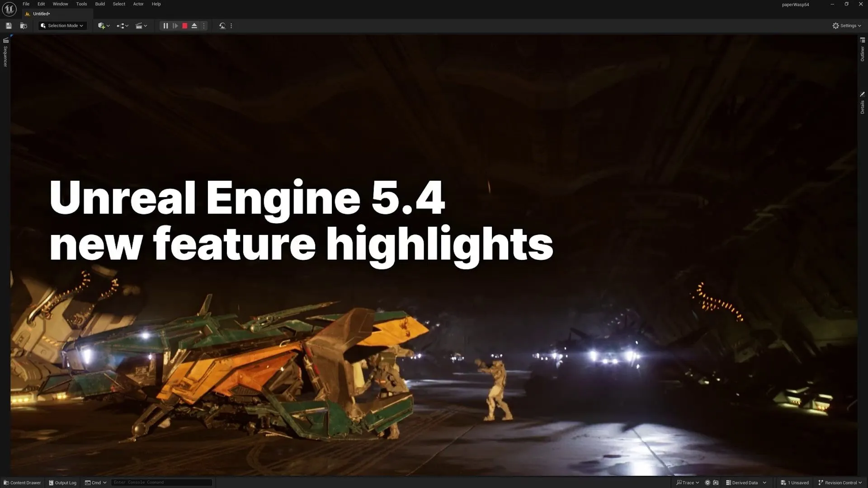The height and width of the screenshot is (488, 868).
Task: Stop the play session with red button
Action: point(184,26)
